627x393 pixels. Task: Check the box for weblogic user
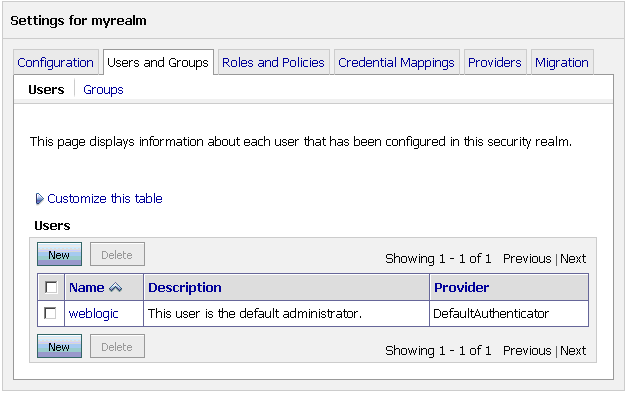50,313
